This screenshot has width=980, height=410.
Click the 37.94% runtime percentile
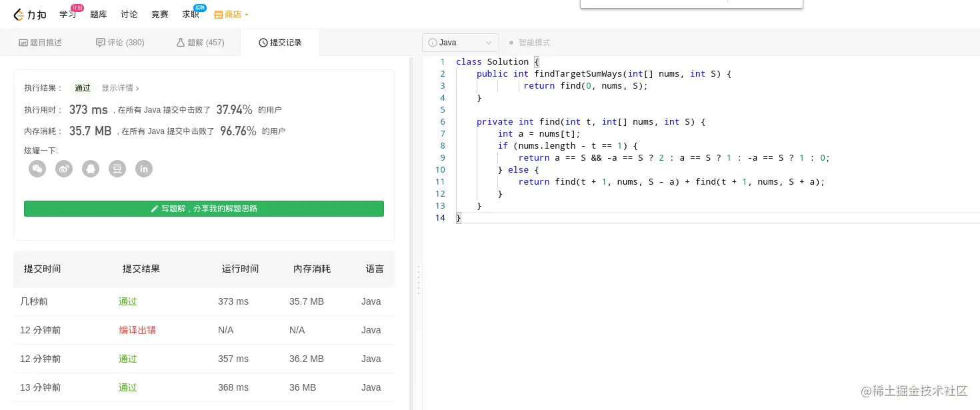[234, 110]
